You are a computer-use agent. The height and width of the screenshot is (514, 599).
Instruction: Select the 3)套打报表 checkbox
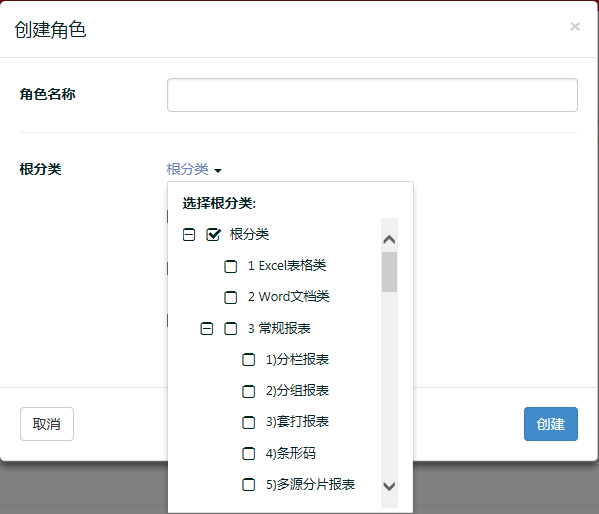[249, 422]
